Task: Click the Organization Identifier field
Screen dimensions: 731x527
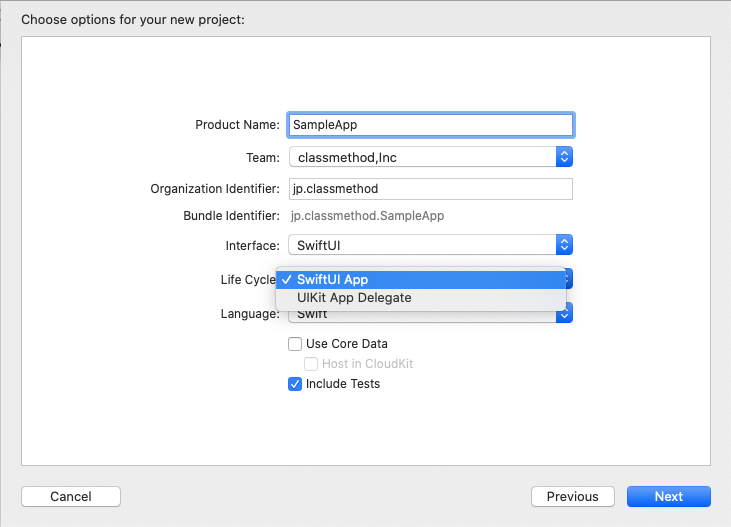Action: pos(431,189)
